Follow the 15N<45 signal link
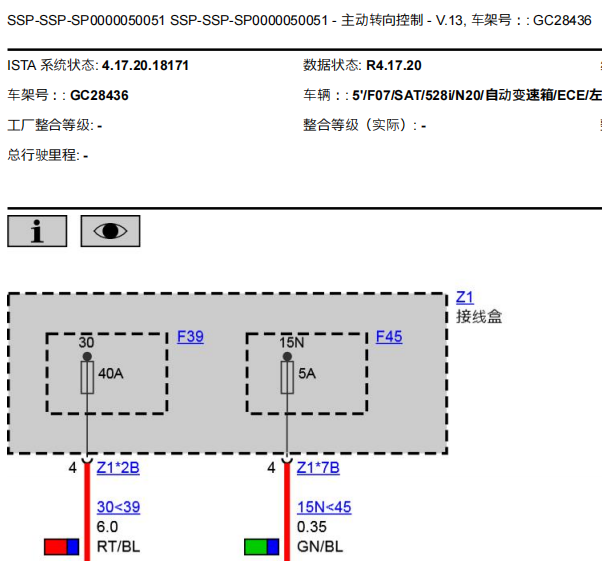The image size is (602, 561). click(324, 507)
